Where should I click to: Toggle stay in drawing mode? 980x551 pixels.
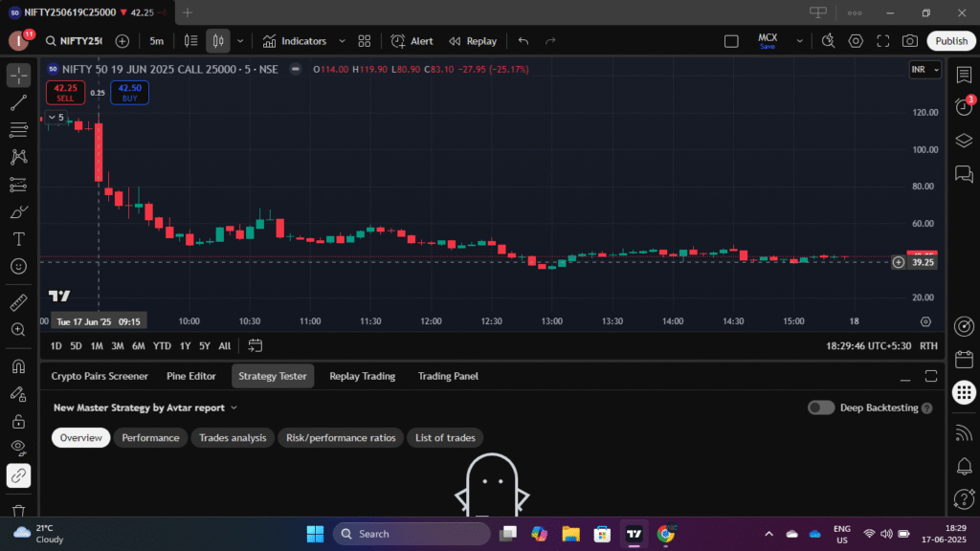tap(19, 393)
